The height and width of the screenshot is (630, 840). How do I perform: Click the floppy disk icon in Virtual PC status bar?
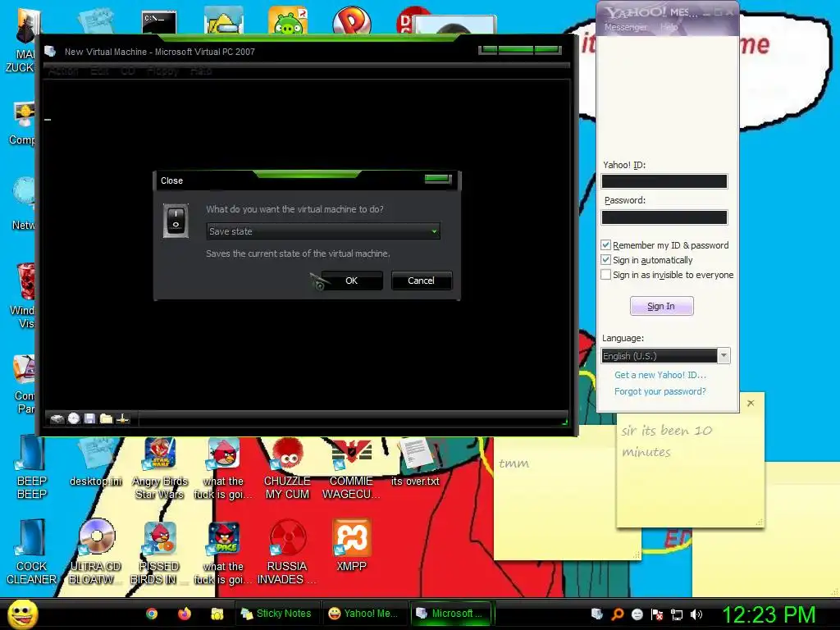pyautogui.click(x=89, y=418)
